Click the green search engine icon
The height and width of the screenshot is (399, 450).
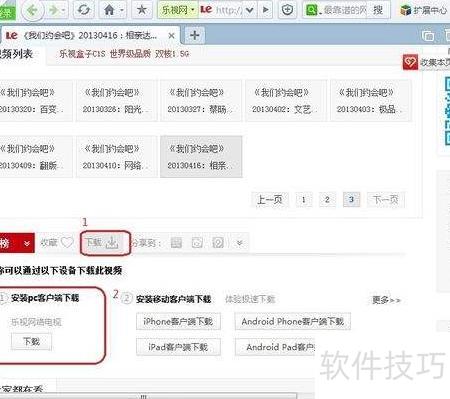click(312, 10)
